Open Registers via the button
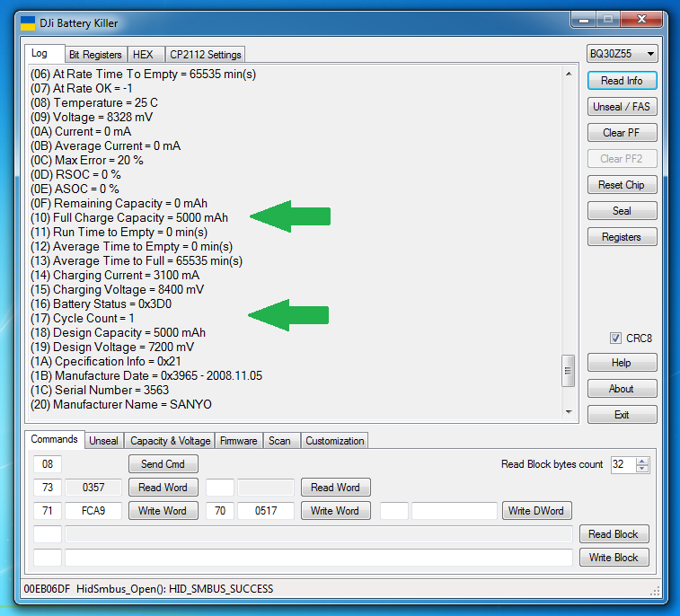The image size is (680, 616). pyautogui.click(x=622, y=237)
